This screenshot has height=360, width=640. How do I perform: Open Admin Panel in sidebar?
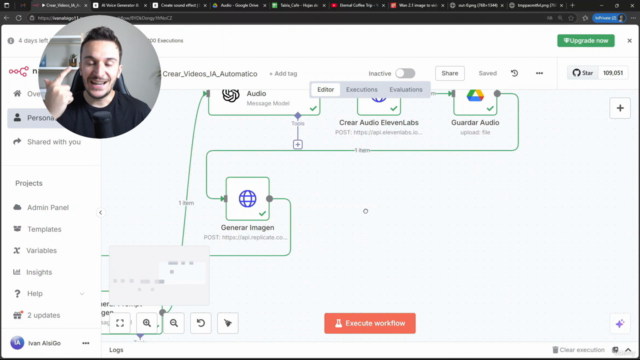[x=48, y=207]
